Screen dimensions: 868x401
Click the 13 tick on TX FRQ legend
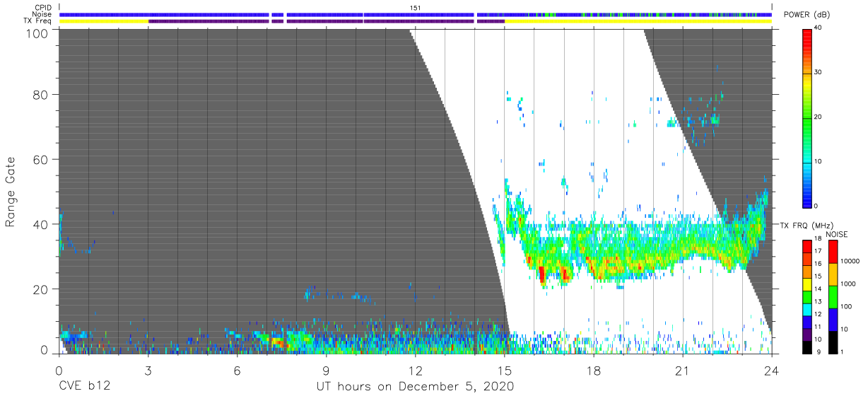(819, 301)
